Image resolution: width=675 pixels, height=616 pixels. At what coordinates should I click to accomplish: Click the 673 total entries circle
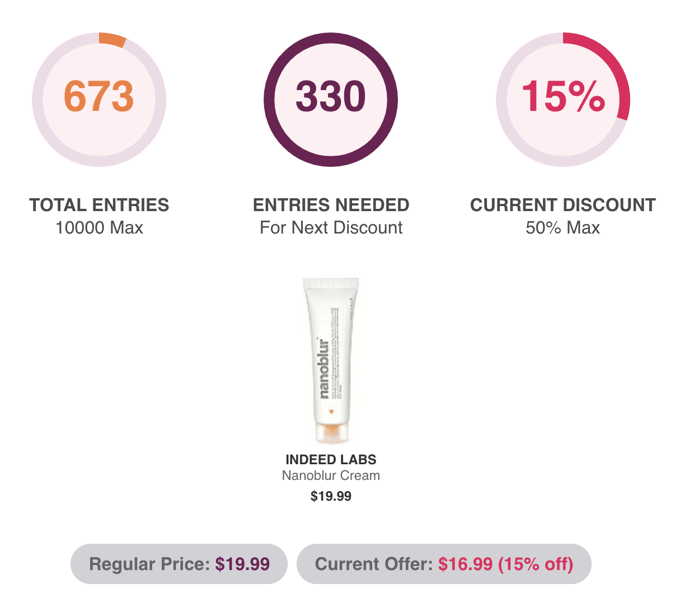(x=99, y=99)
